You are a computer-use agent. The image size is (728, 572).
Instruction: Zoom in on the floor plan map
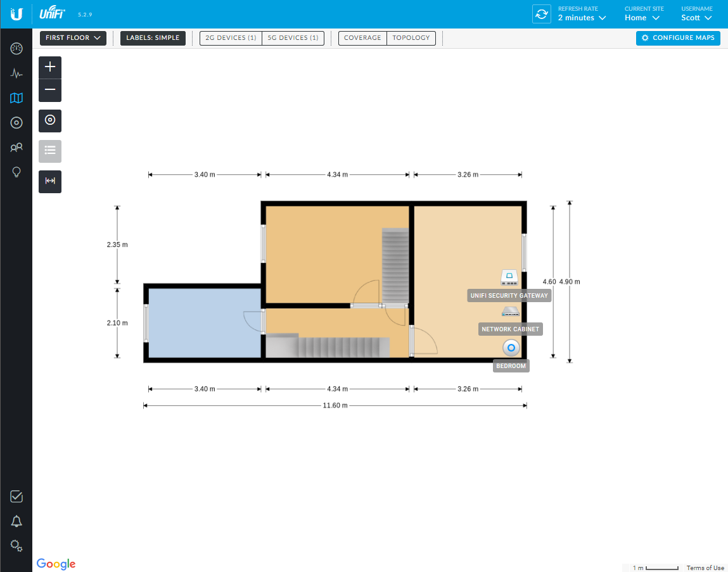pyautogui.click(x=50, y=66)
